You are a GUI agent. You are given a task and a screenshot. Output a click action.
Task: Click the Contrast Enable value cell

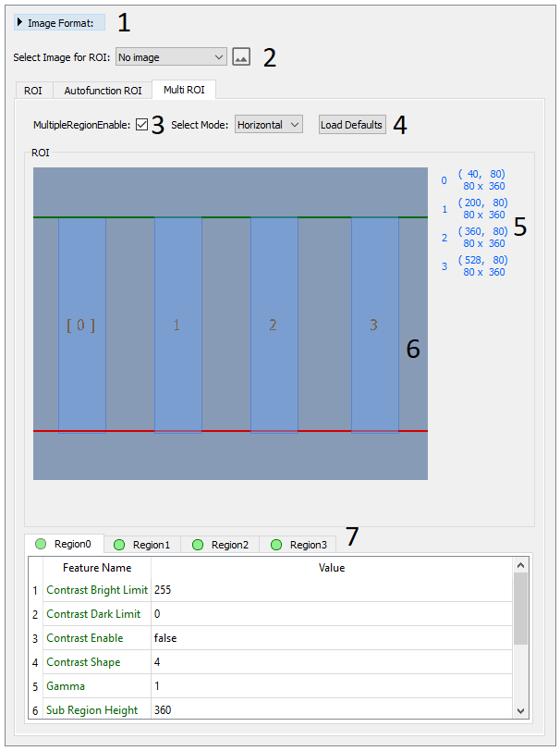(x=328, y=638)
